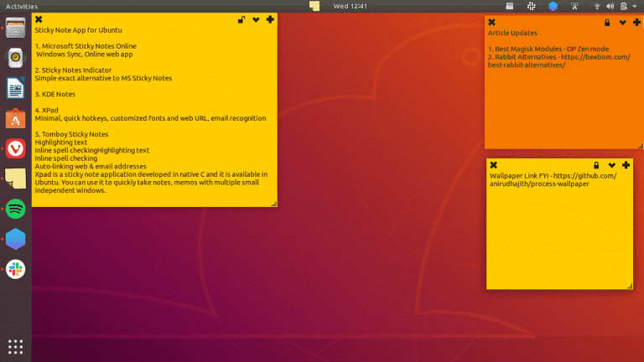
Task: Close the Sticky Note App for Ubuntu note
Action: pos(39,19)
